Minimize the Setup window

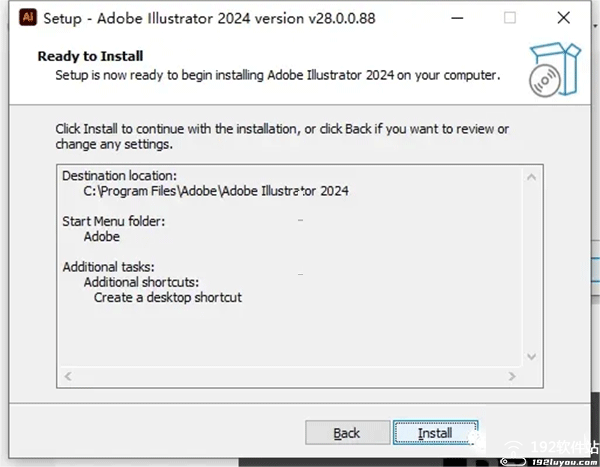(457, 18)
